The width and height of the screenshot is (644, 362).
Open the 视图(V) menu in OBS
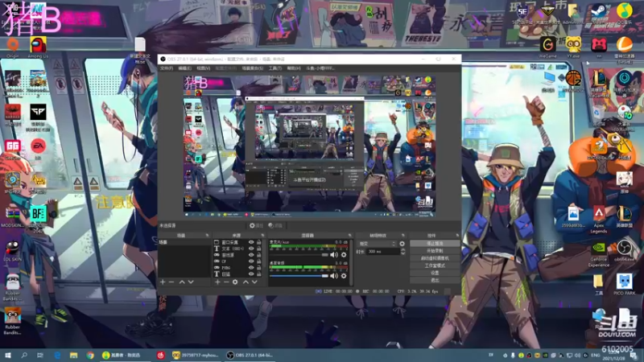[x=204, y=68]
